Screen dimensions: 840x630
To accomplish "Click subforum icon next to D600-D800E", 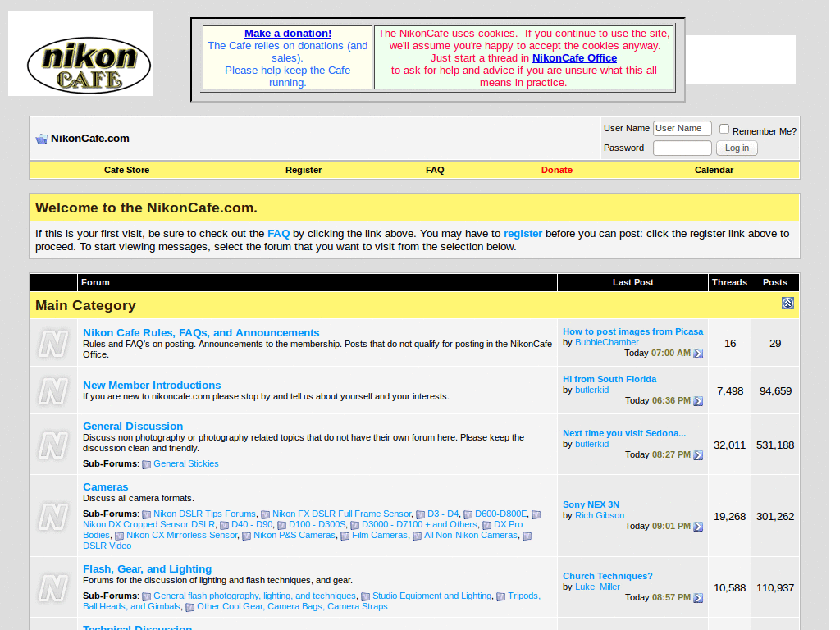I will pos(468,514).
